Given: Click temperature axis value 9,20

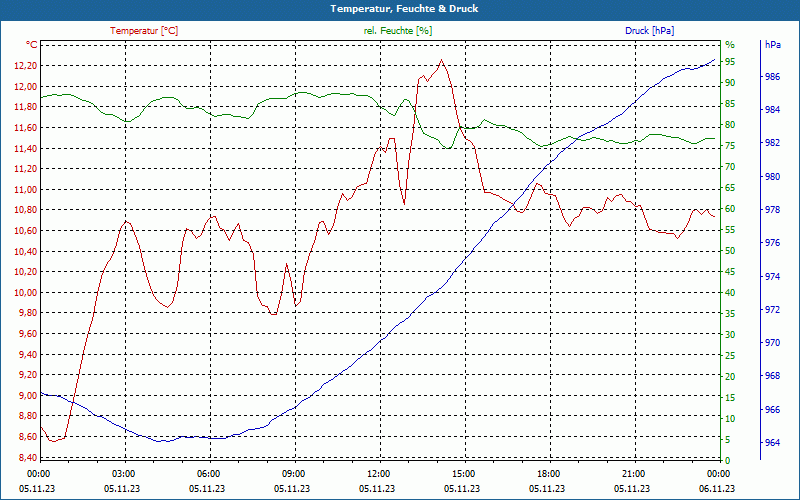Looking at the screenshot, I should tap(29, 374).
